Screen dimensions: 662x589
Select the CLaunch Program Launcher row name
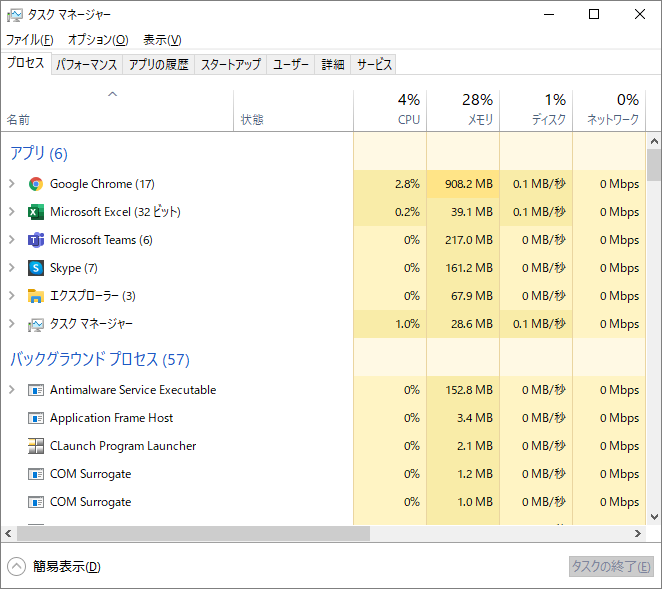tap(123, 446)
